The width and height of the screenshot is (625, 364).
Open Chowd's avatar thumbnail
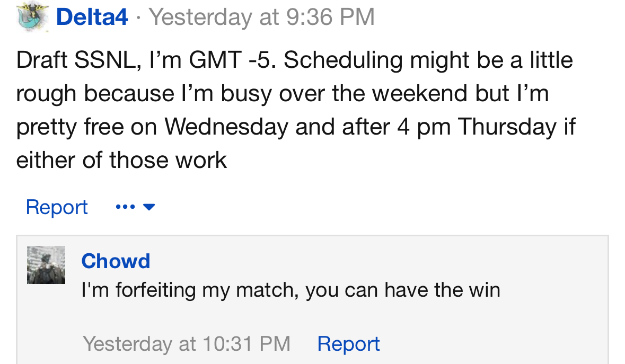click(x=46, y=265)
